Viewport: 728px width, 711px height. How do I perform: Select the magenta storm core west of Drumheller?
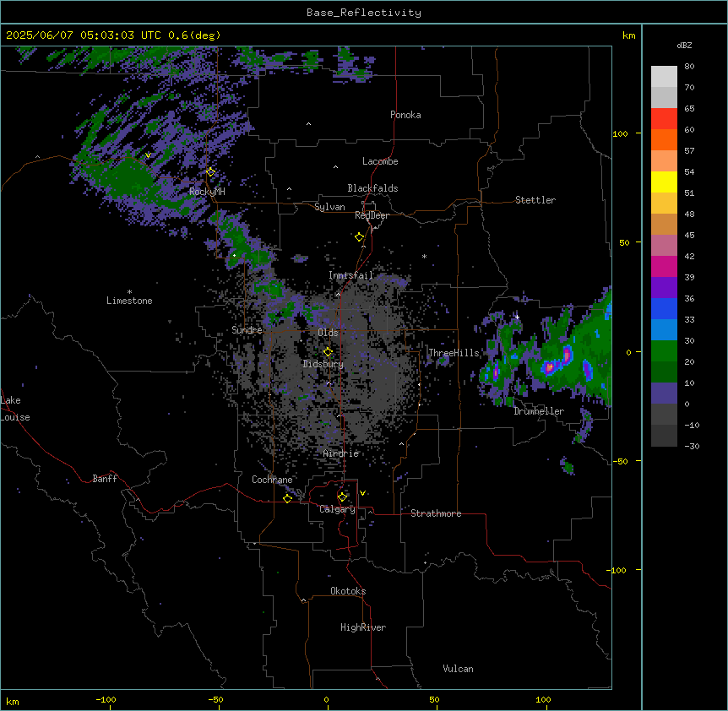[x=496, y=372]
